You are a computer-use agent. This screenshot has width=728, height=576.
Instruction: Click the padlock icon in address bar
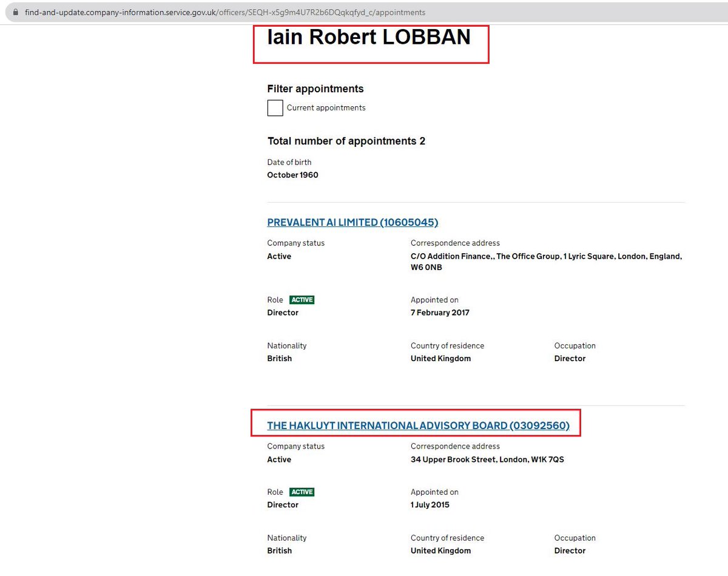tap(16, 12)
